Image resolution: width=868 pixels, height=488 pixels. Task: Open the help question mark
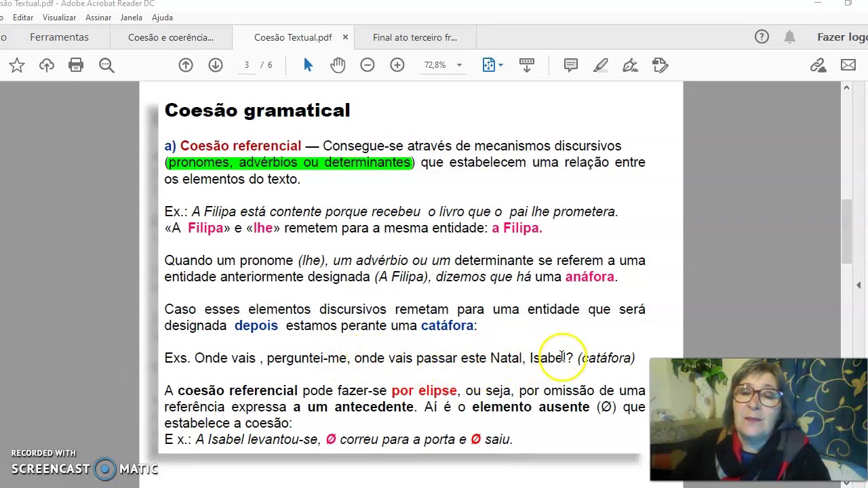(x=762, y=37)
